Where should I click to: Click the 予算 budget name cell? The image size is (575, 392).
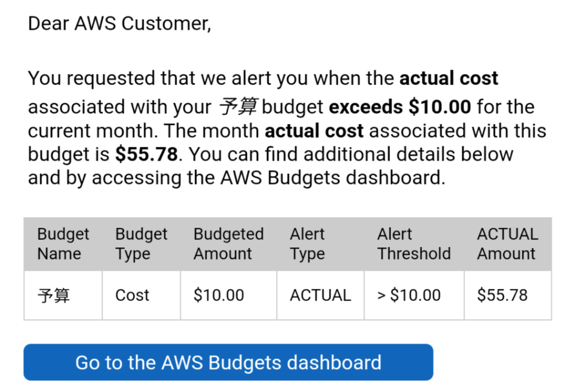click(63, 295)
